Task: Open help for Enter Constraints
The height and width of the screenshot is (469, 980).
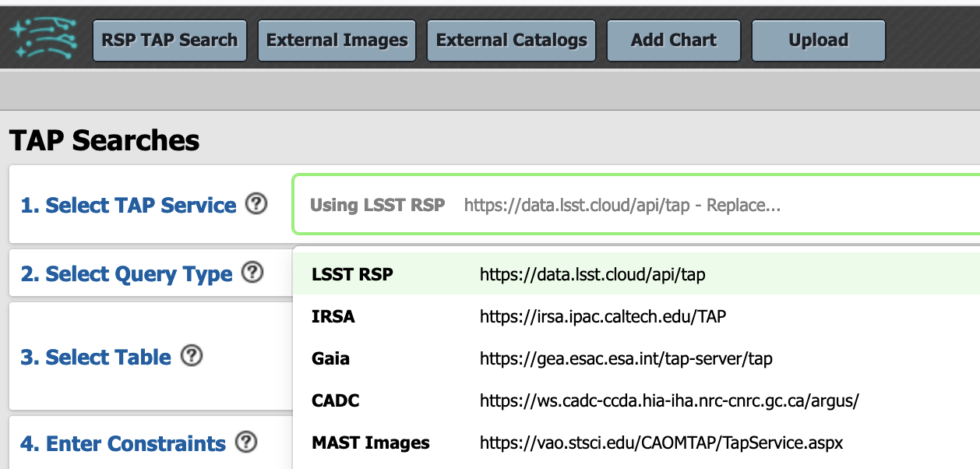Action: (x=246, y=443)
